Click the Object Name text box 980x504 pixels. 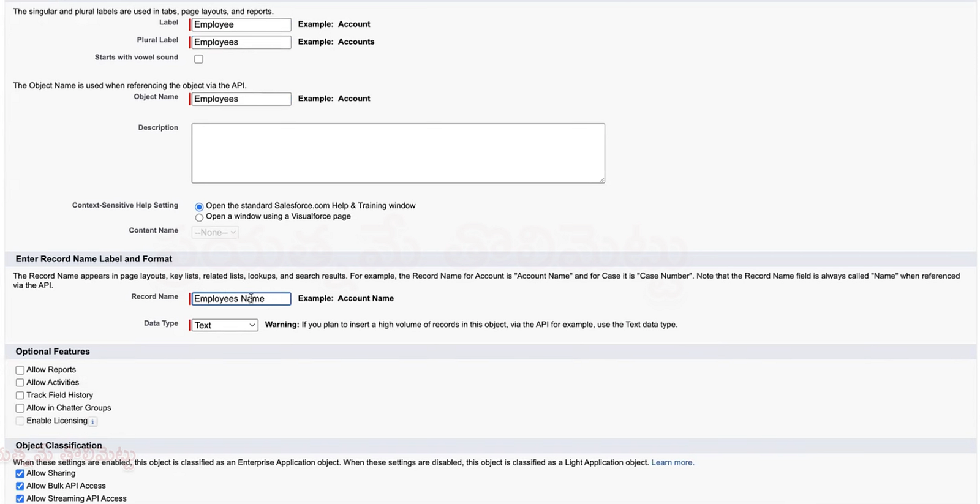pos(241,99)
